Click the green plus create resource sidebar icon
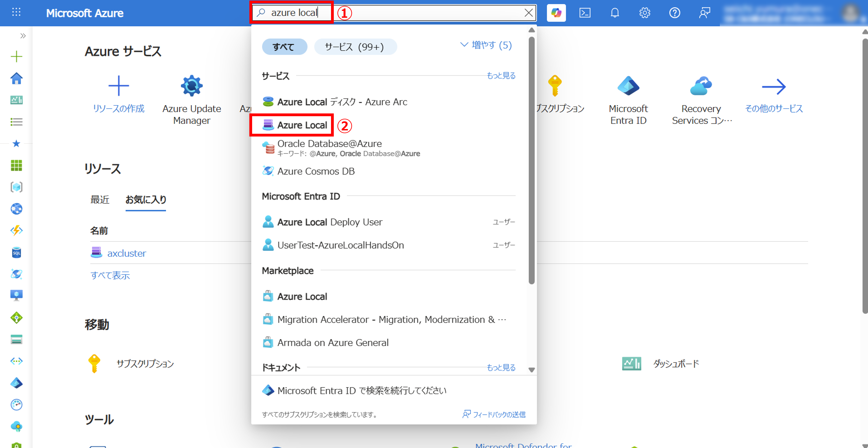 click(x=16, y=57)
